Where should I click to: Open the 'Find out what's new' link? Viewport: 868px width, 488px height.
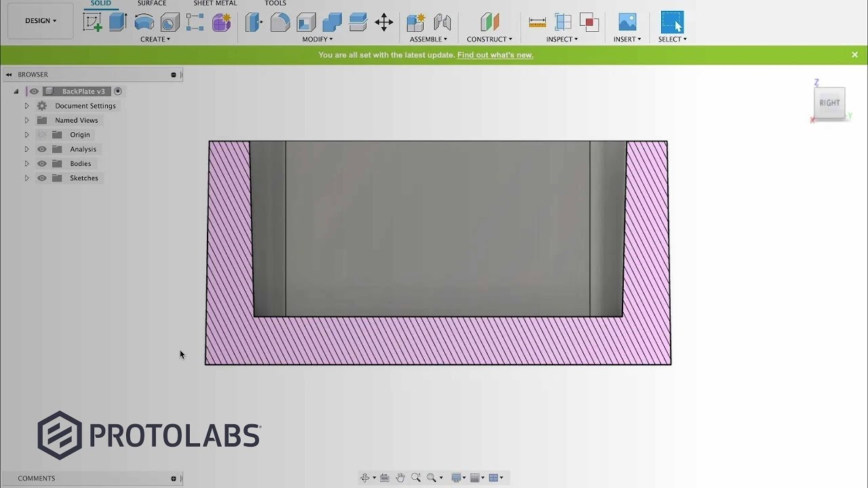pos(495,55)
